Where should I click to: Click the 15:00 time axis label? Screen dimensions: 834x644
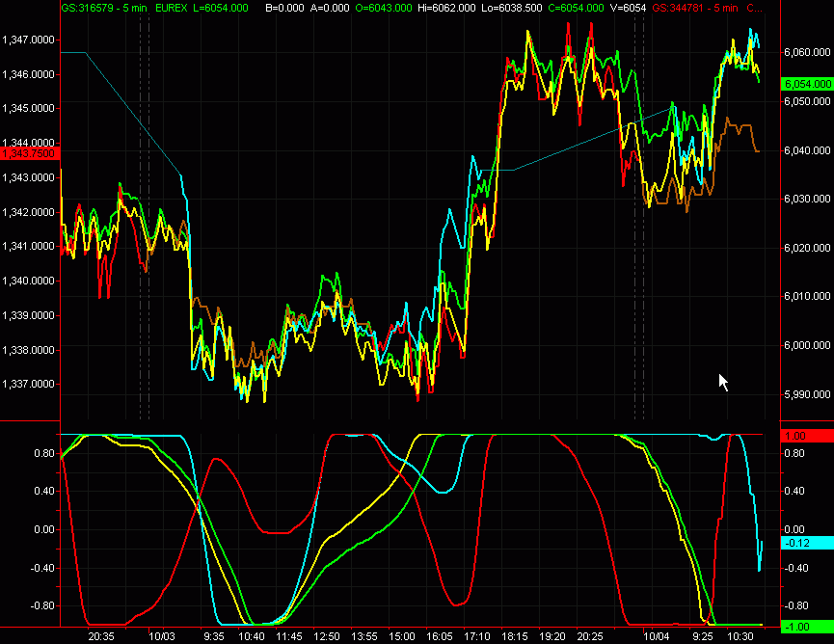pyautogui.click(x=402, y=636)
